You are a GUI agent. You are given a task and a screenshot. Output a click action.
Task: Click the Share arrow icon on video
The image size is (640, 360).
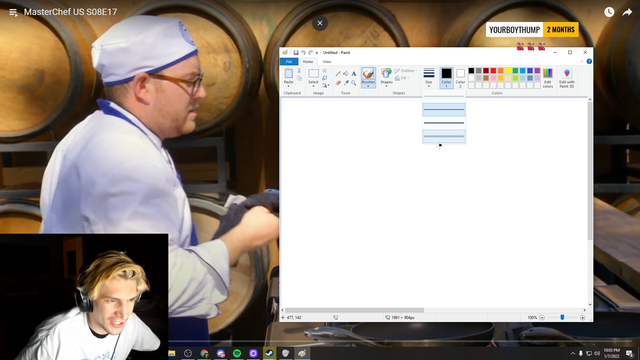627,12
